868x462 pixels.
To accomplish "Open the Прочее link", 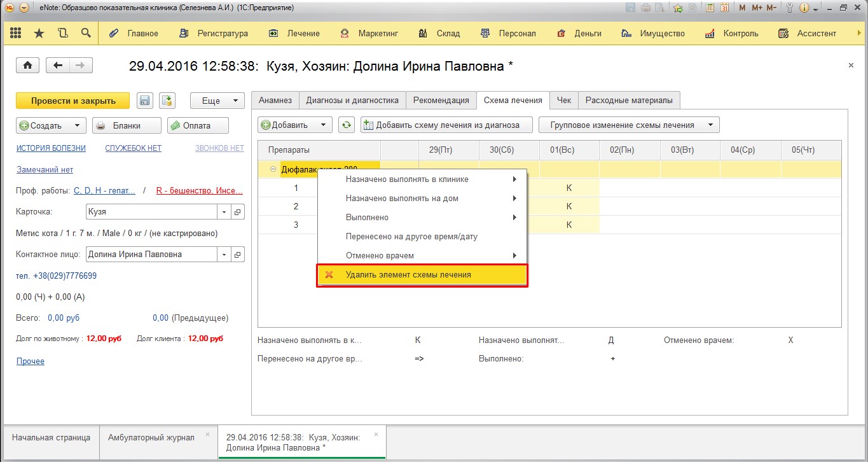I will pyautogui.click(x=31, y=361).
